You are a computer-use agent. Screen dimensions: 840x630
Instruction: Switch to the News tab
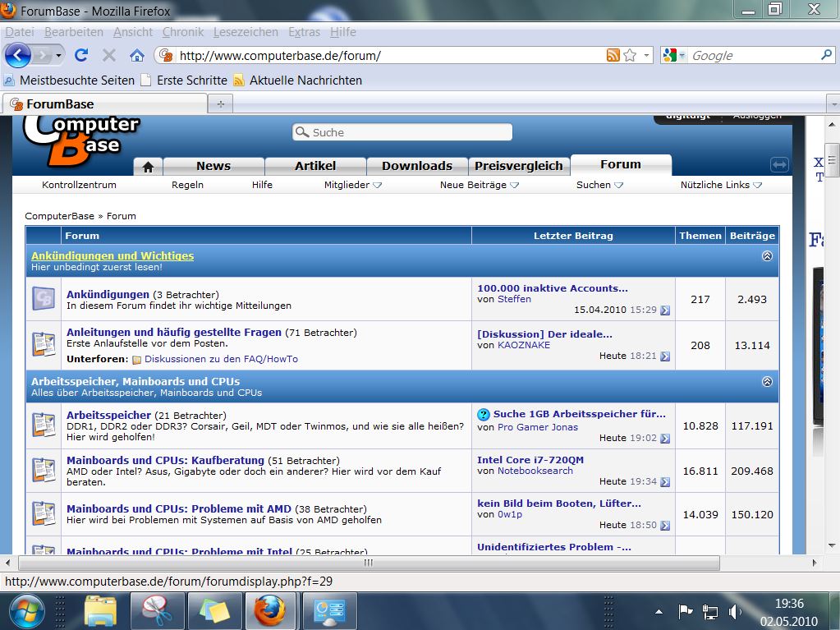[213, 166]
